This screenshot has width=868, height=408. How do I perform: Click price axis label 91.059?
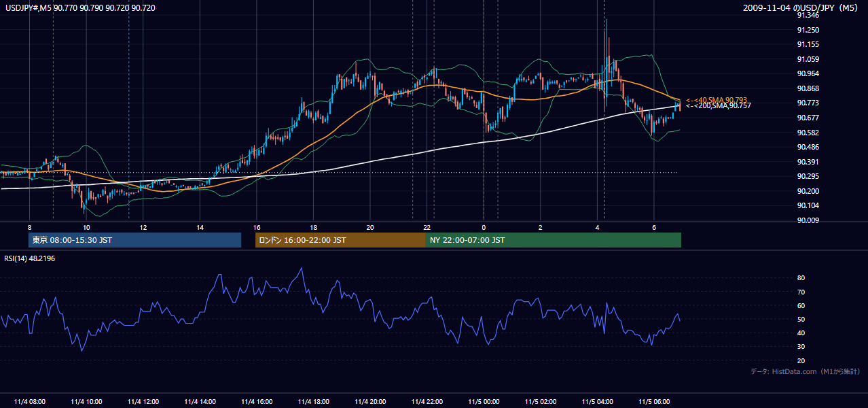pos(808,59)
